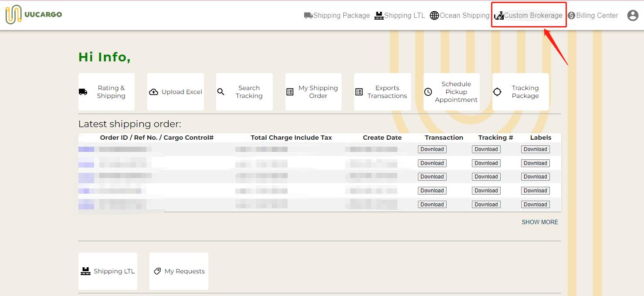Download tracking number for the third order

point(486,177)
